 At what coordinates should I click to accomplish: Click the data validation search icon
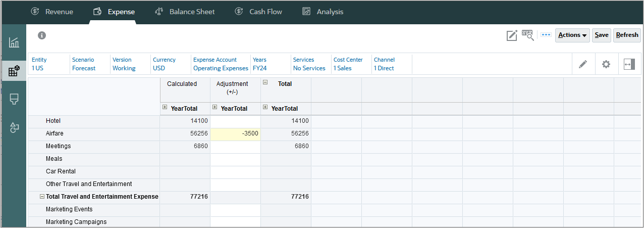click(528, 35)
